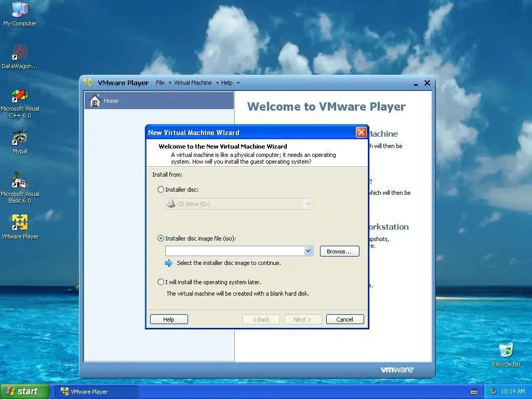The image size is (532, 399).
Task: Click the ISO image file path field
Action: coord(235,251)
